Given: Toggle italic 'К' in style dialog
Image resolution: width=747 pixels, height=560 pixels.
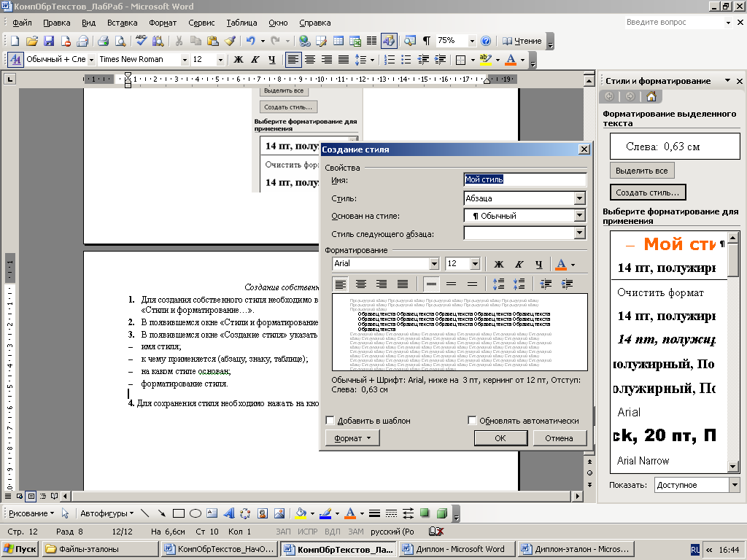Looking at the screenshot, I should [x=519, y=264].
